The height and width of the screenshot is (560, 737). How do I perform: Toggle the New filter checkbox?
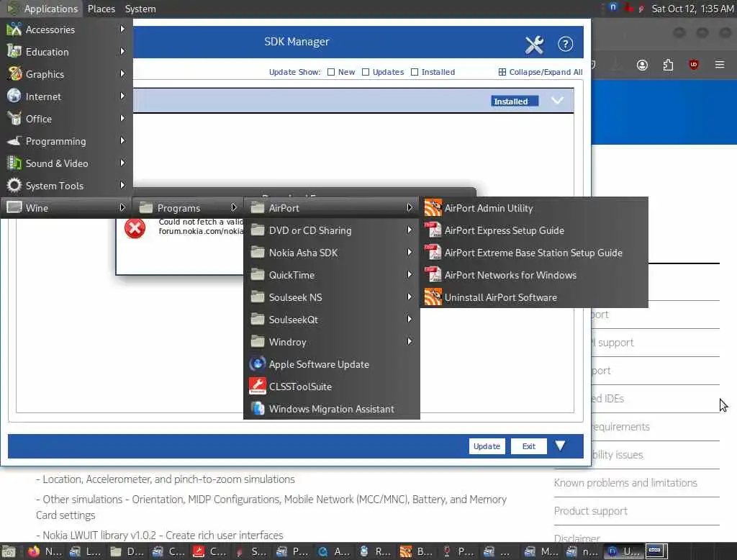coord(331,72)
